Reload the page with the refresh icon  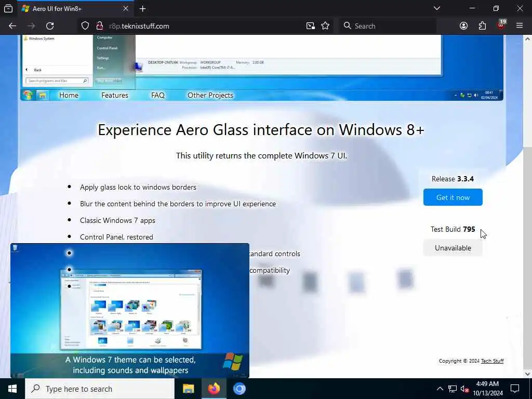[50, 26]
